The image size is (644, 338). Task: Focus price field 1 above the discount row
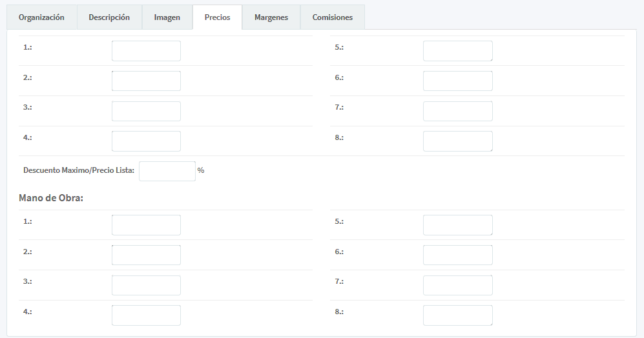146,51
